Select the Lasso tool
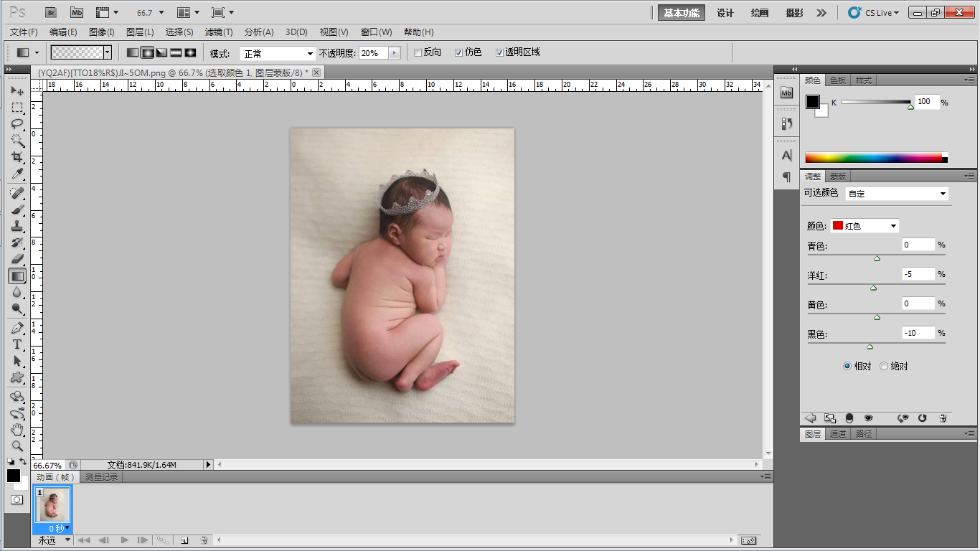Viewport: 980px width, 551px height. 17,123
